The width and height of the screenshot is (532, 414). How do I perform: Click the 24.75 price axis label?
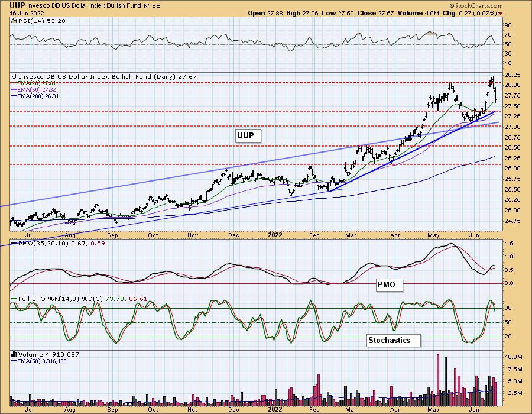512,221
